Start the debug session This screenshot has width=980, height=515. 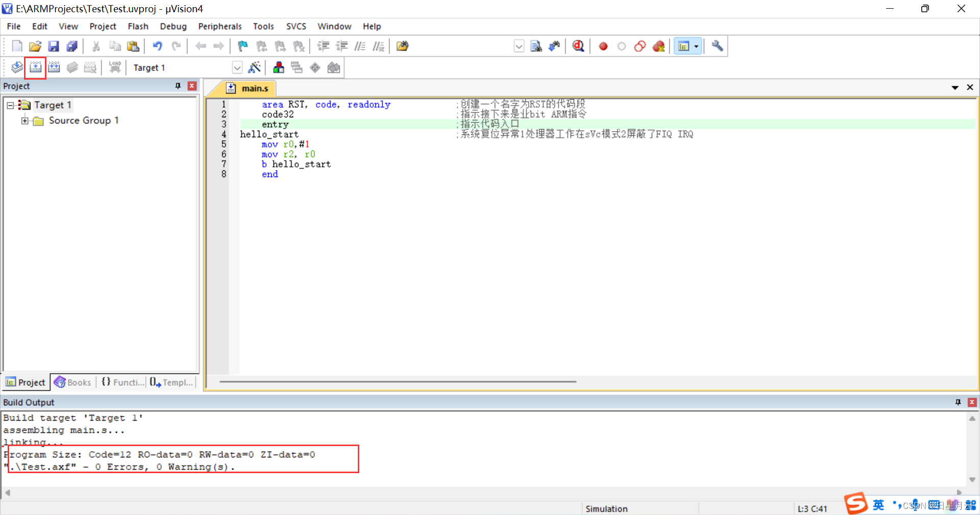578,46
